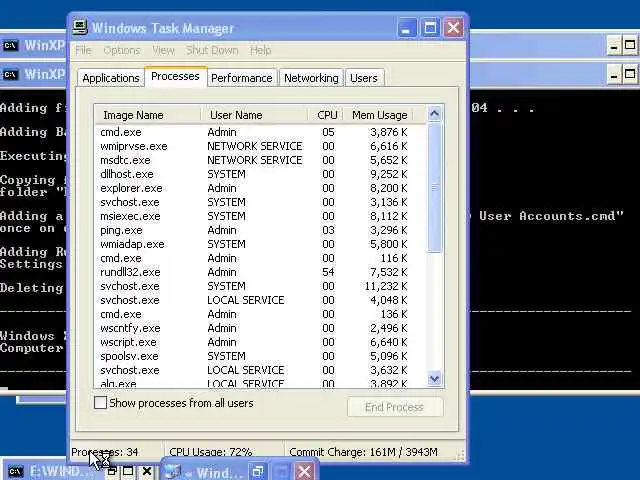Image resolution: width=640 pixels, height=480 pixels.
Task: Click the second WinXP command window icon
Action: [11, 74]
